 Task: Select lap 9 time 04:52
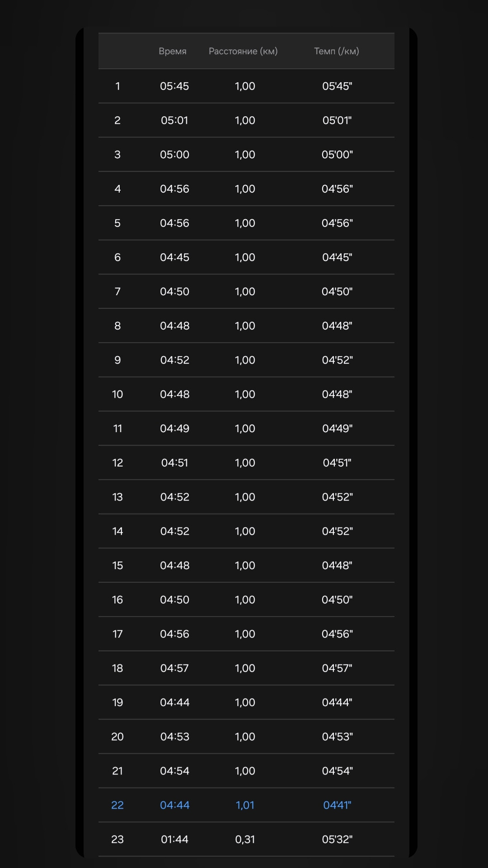pos(175,360)
